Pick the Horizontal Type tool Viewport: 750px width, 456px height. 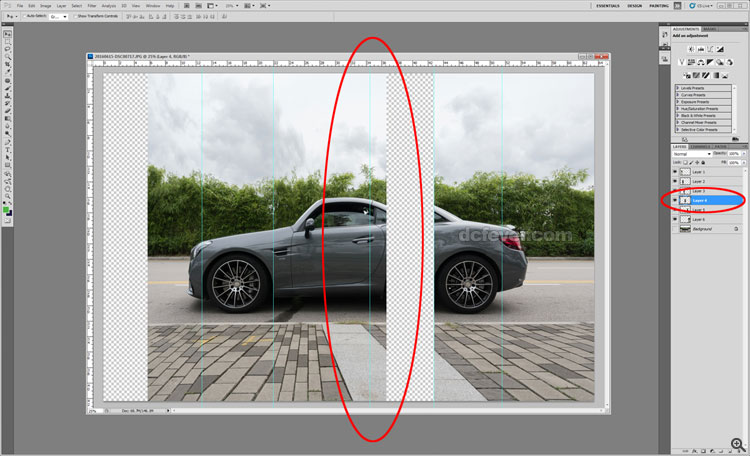[x=7, y=147]
